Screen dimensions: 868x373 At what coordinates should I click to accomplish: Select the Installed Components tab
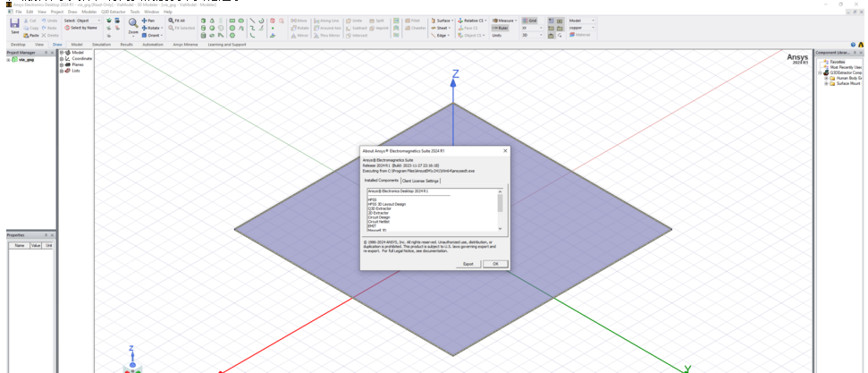(382, 181)
